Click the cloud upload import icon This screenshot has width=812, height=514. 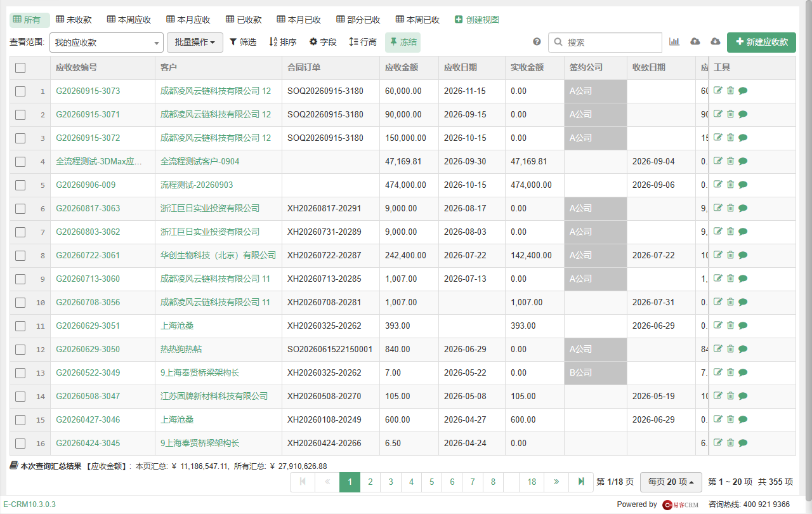(x=695, y=42)
